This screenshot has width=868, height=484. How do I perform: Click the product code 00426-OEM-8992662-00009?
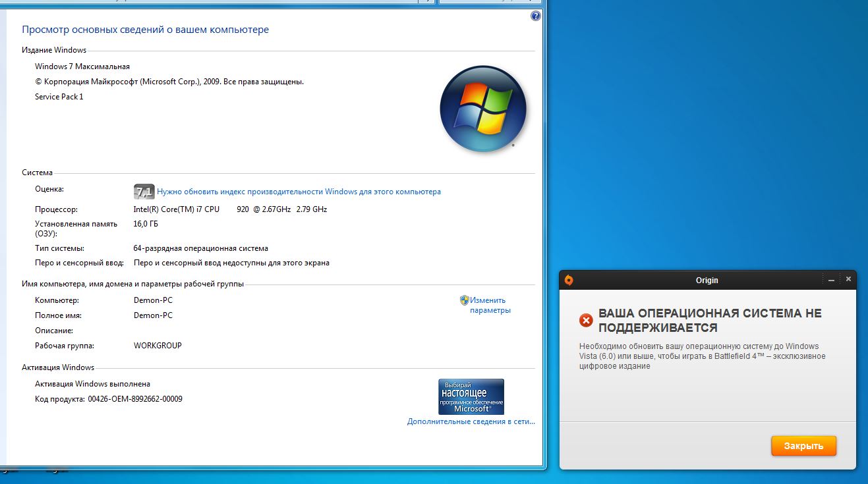coord(135,399)
